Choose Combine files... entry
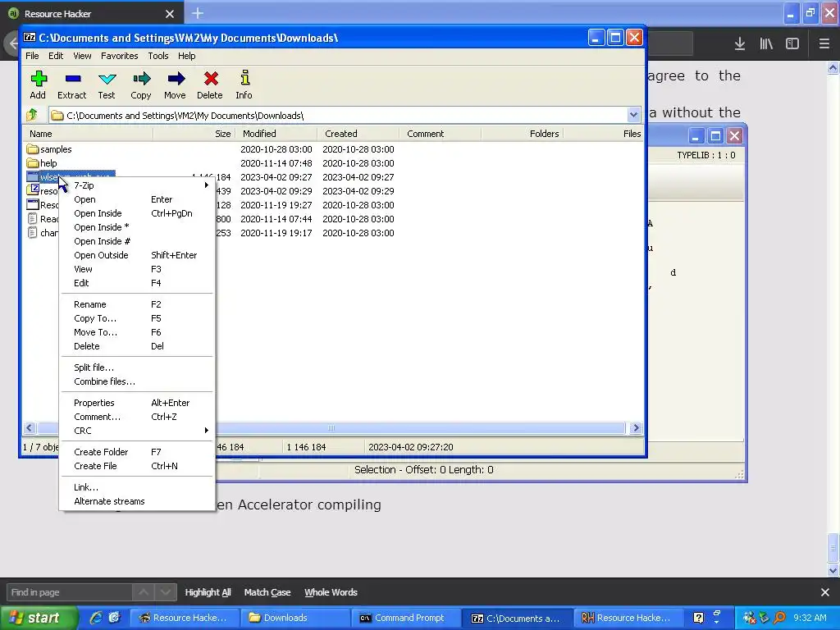Image resolution: width=840 pixels, height=630 pixels. tap(137, 381)
